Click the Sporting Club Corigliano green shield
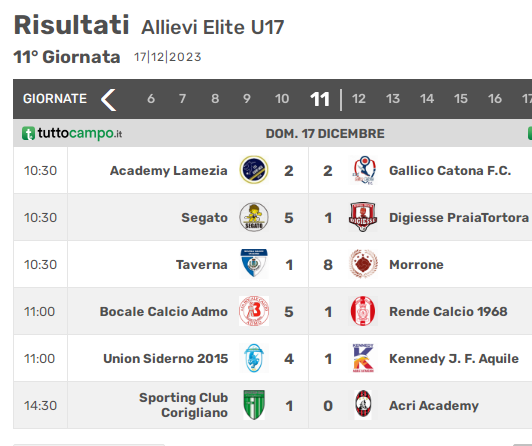This screenshot has height=446, width=532. [254, 405]
